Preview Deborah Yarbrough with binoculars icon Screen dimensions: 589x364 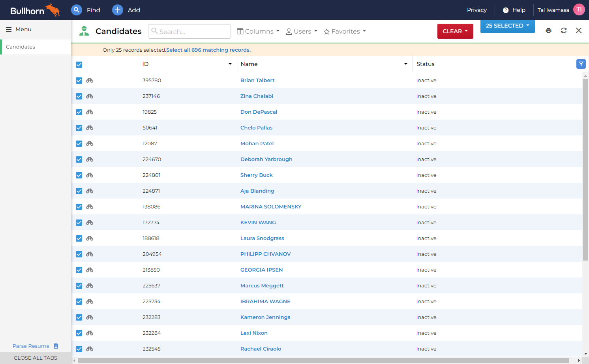(x=90, y=159)
